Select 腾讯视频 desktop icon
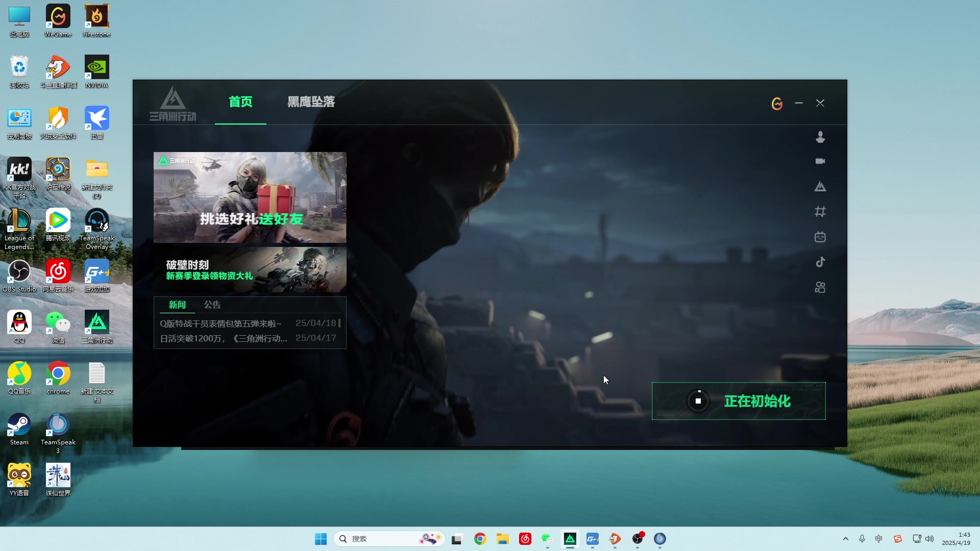 [x=58, y=225]
